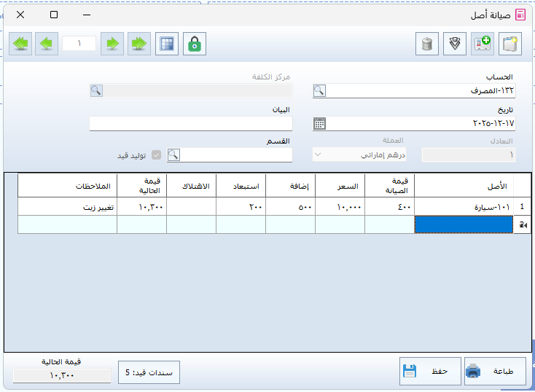Click the highlighted empty الأصل cell in new row
This screenshot has width=535, height=392.
click(464, 226)
